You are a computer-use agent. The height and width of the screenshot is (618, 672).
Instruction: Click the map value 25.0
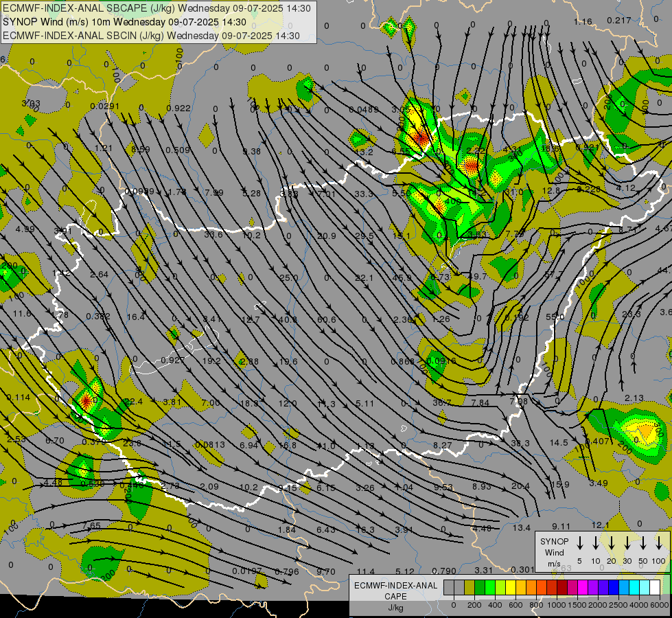point(288,277)
